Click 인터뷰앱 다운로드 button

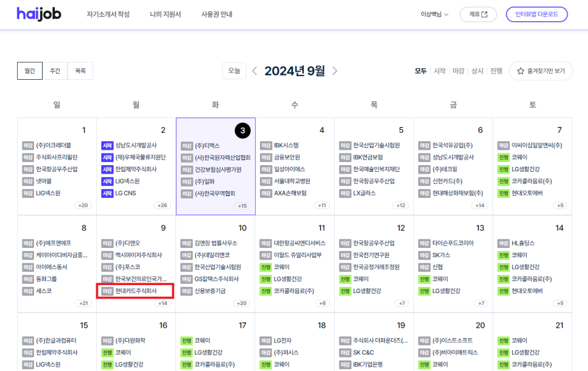click(x=537, y=14)
